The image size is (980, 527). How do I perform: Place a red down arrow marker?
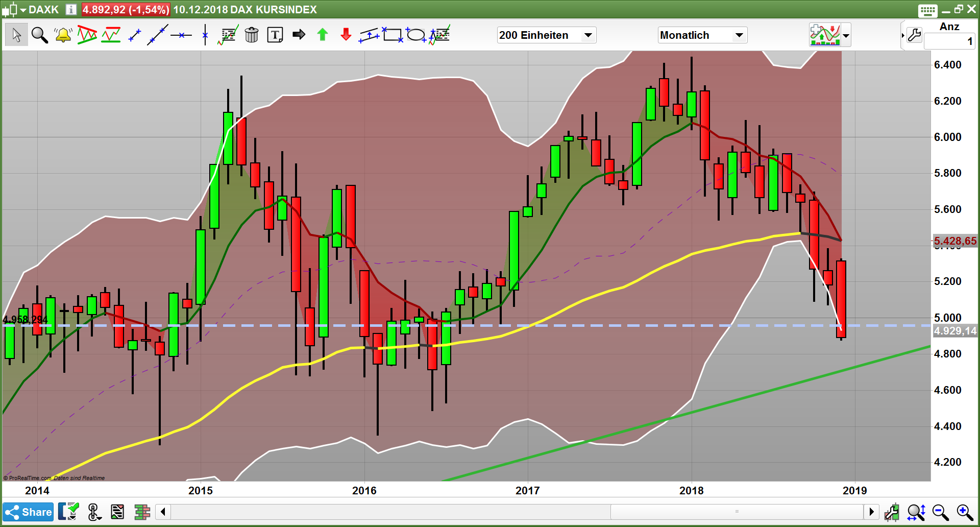click(346, 35)
